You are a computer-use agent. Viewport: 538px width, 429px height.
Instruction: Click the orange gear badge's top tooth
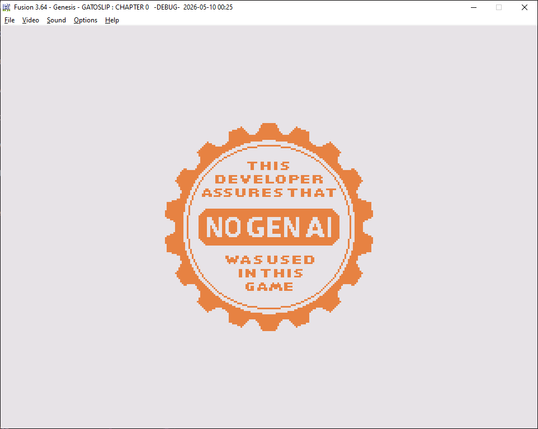point(269,131)
